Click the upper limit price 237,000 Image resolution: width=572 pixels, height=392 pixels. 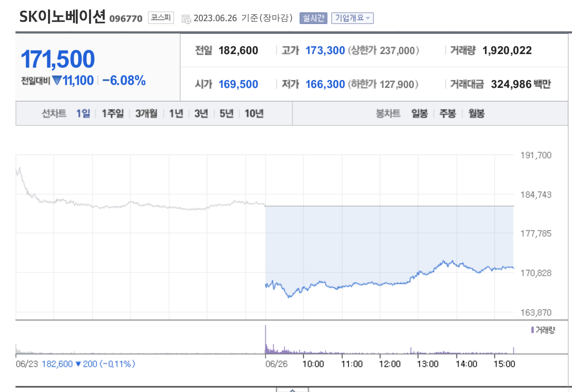pyautogui.click(x=397, y=51)
